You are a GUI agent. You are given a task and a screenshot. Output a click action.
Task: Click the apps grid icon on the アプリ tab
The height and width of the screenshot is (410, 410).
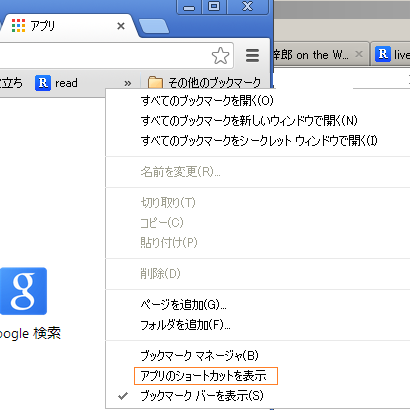click(18, 26)
